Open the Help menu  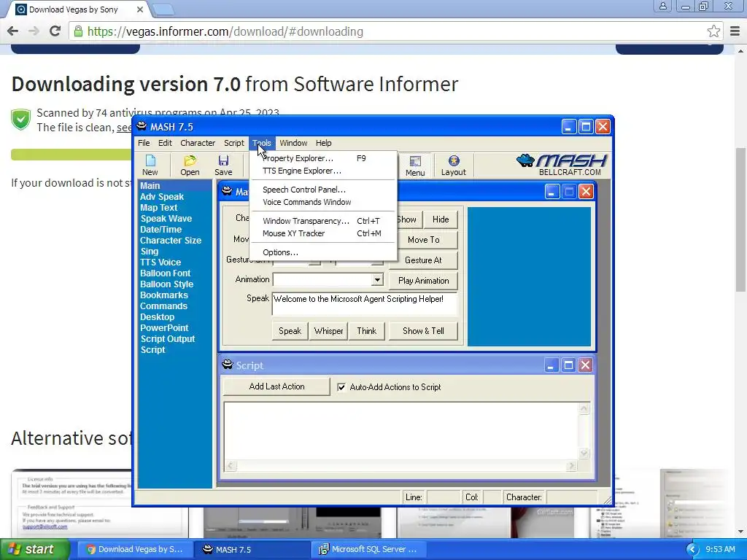tap(323, 143)
